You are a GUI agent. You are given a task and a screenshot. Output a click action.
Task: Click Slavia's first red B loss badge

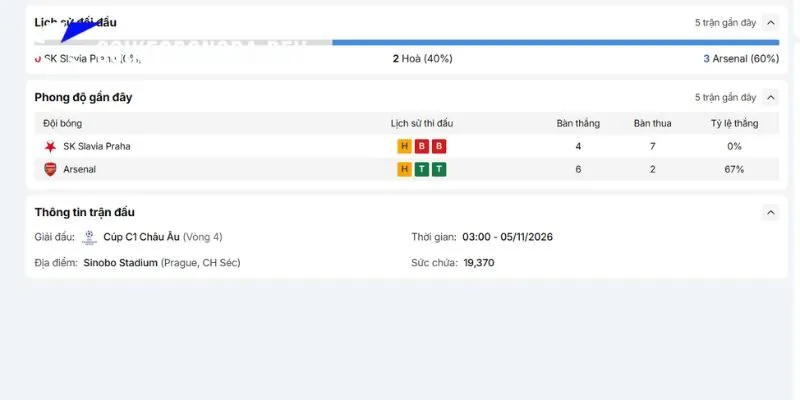(x=421, y=147)
